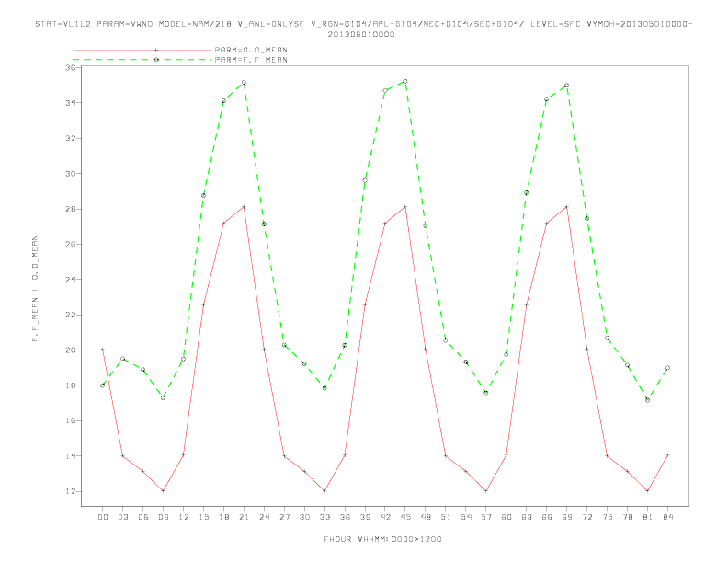Click x-axis forecast hour label 75
The image size is (728, 563).
pyautogui.click(x=608, y=517)
